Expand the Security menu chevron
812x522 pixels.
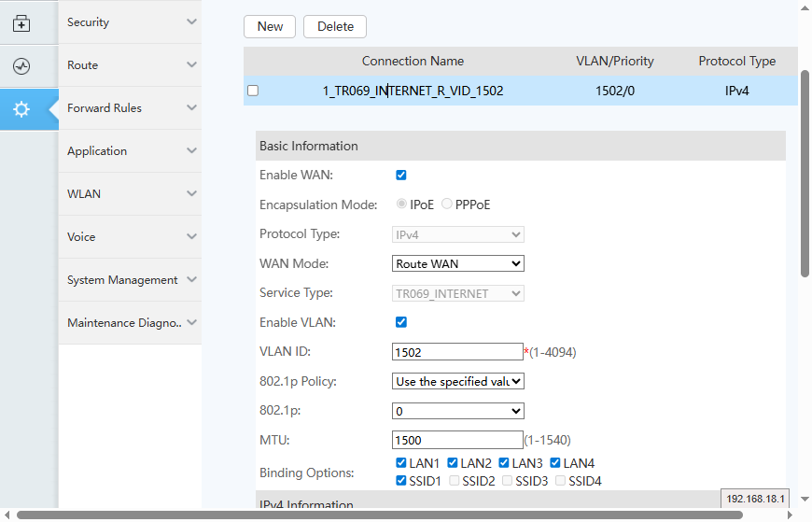[x=191, y=22]
